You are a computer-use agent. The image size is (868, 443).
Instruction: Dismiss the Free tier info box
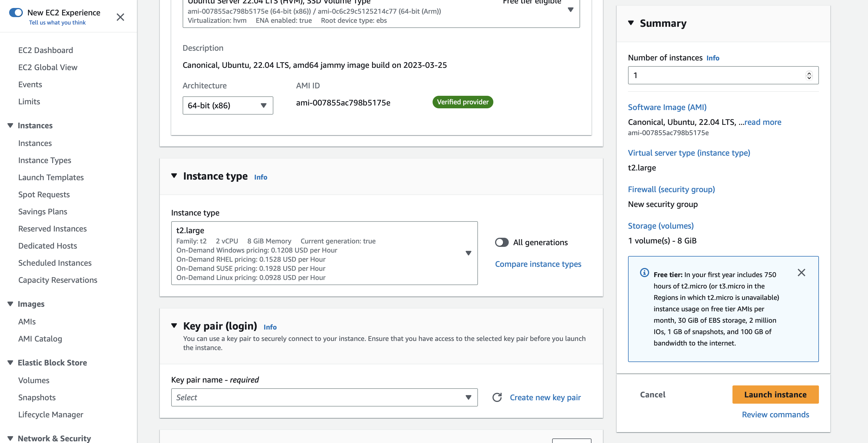[x=801, y=273]
